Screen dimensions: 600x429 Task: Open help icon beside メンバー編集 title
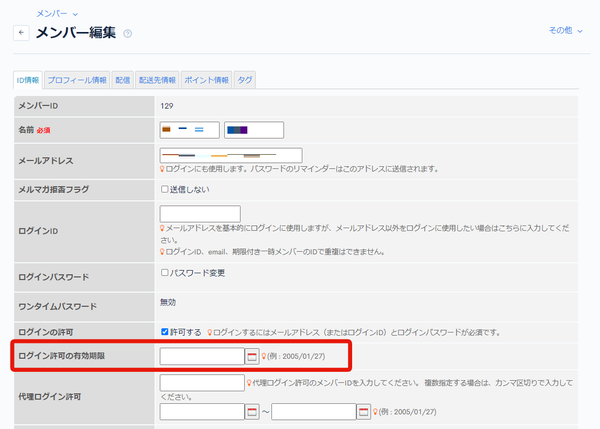click(127, 34)
